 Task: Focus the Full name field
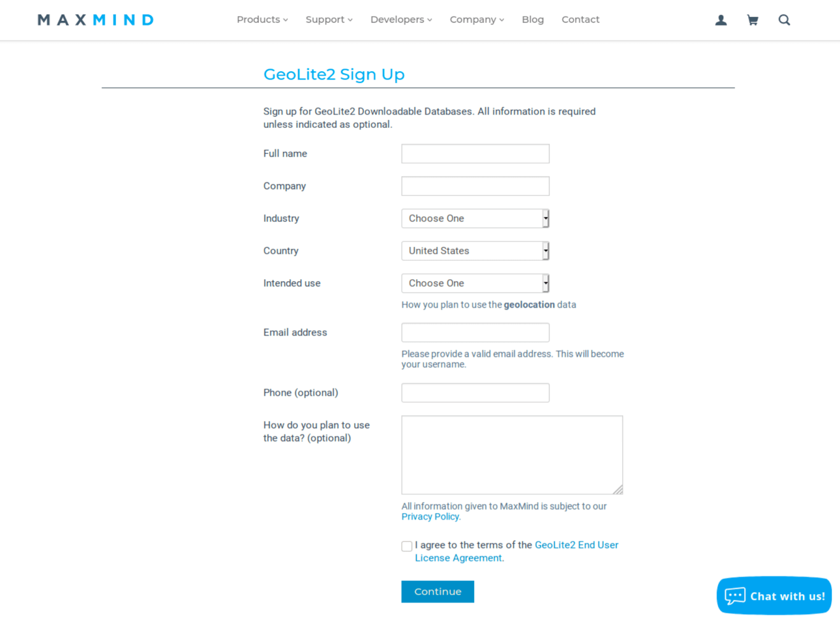pos(475,154)
